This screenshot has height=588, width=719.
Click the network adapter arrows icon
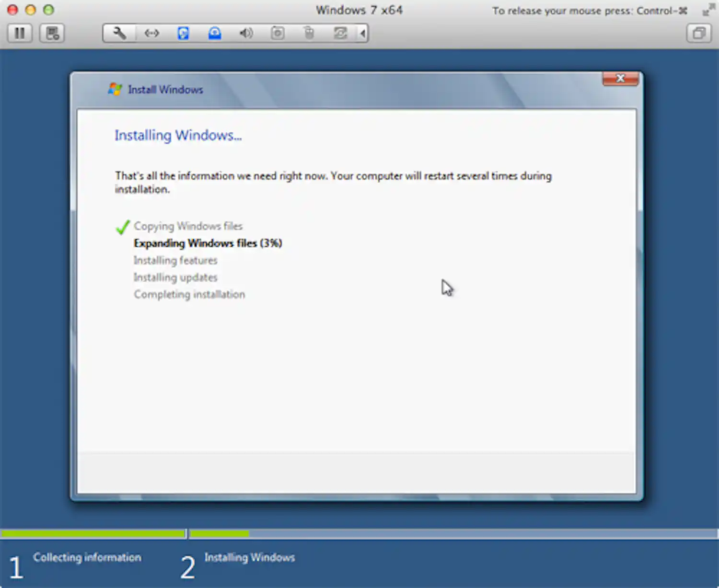tap(151, 33)
